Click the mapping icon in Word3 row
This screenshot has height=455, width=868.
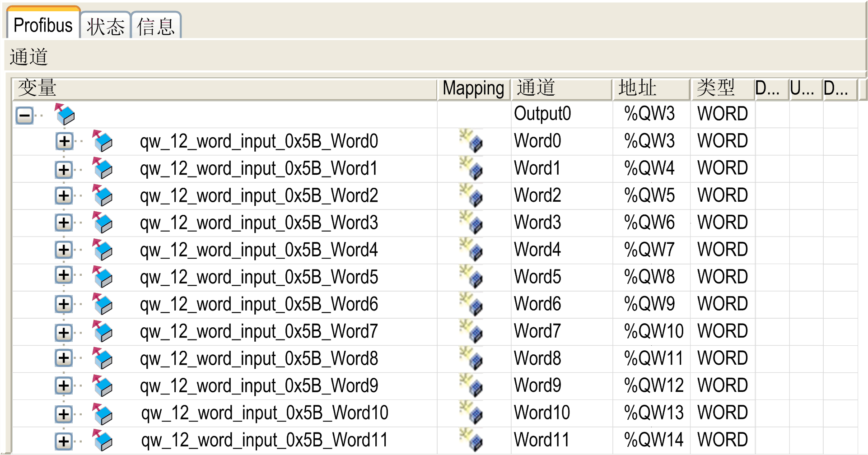click(x=471, y=223)
